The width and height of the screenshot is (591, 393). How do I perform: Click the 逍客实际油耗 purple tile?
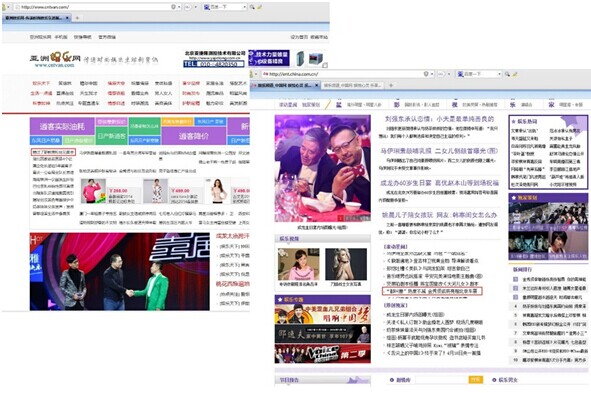click(x=62, y=126)
